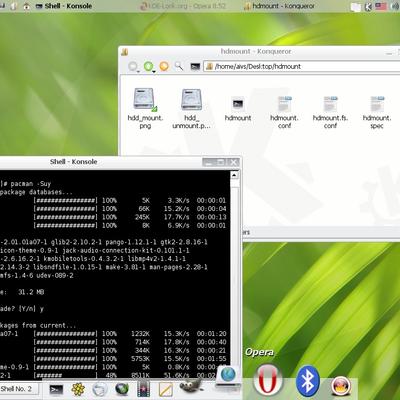Launch the dark green globe icon in dock
This screenshot has height=400, width=400.
[x=122, y=389]
